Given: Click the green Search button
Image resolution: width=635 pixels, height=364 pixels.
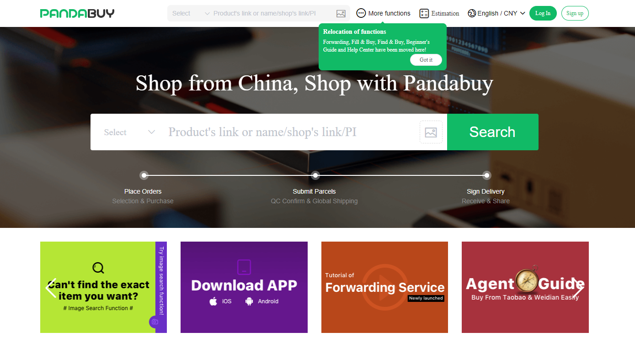Looking at the screenshot, I should point(492,132).
